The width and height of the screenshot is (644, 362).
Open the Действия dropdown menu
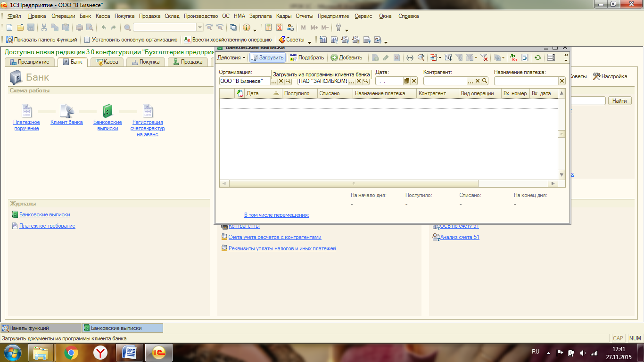point(231,58)
